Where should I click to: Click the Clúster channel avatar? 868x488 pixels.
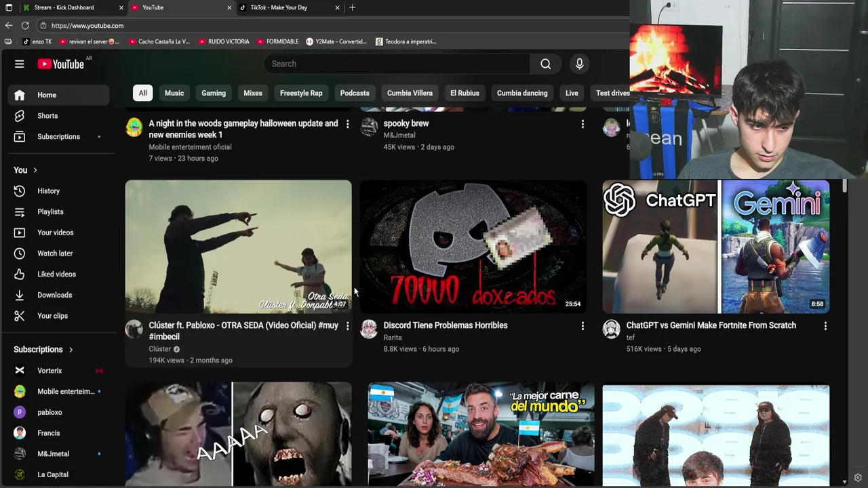pyautogui.click(x=134, y=329)
